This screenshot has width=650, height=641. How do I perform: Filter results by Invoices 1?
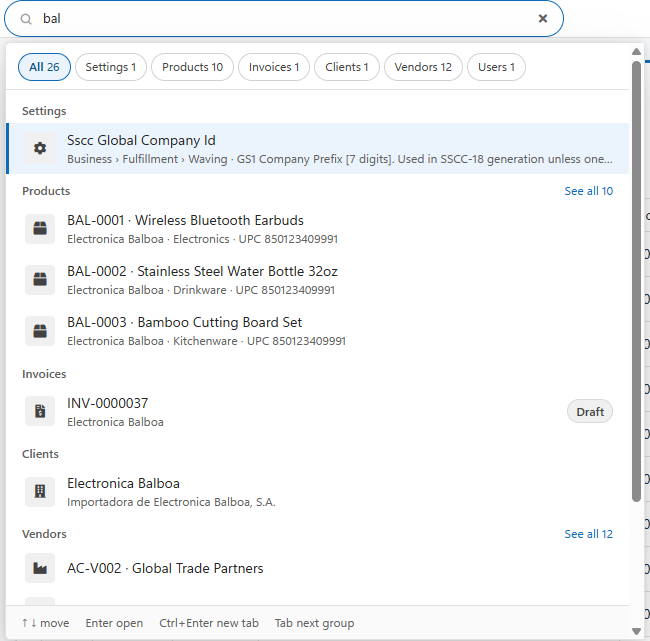coord(274,67)
